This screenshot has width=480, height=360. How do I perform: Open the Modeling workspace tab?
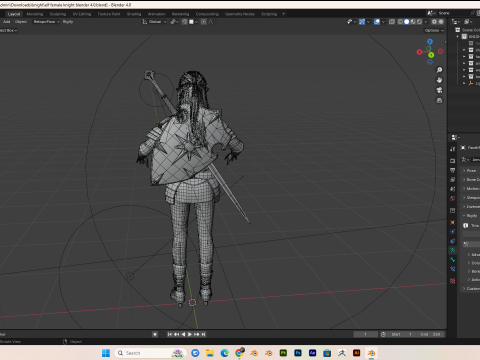(x=35, y=14)
